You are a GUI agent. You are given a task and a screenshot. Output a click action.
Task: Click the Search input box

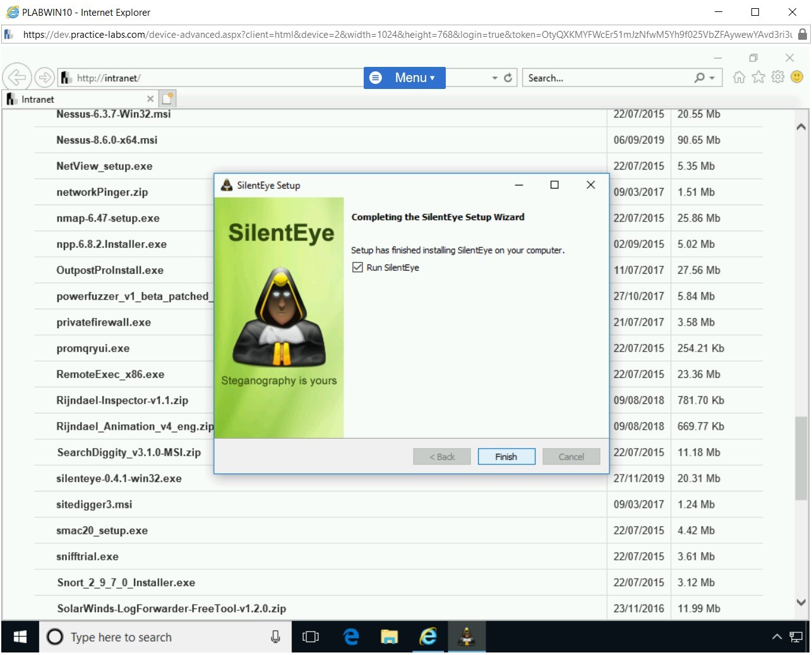click(x=606, y=78)
